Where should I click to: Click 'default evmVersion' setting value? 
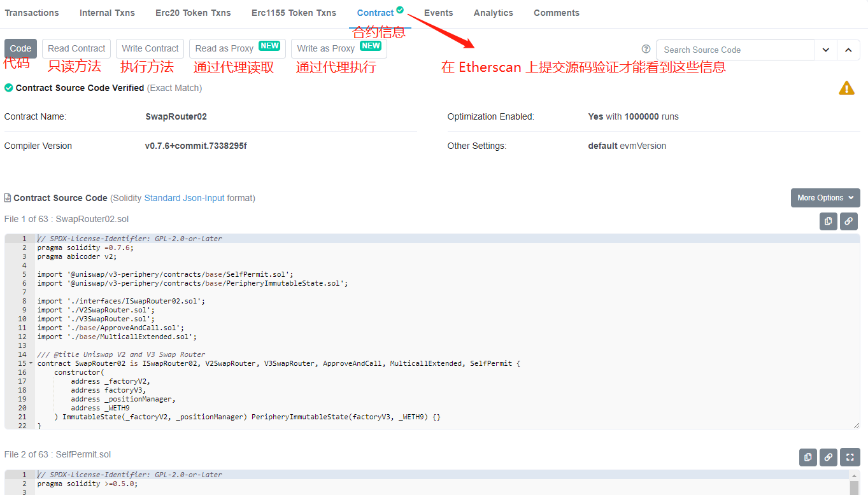click(627, 146)
